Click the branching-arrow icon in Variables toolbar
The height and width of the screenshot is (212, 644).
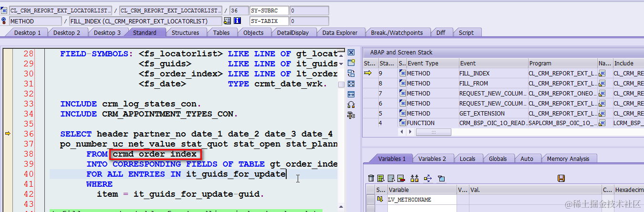pyautogui.click(x=427, y=178)
